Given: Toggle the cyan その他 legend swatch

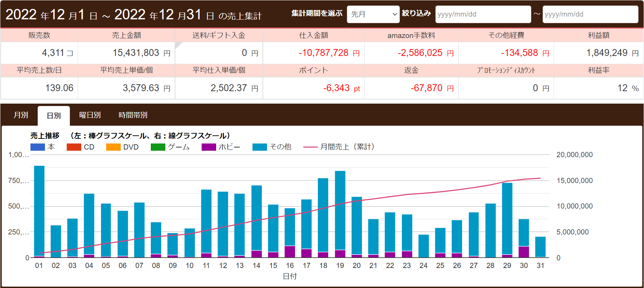Looking at the screenshot, I should tap(259, 147).
